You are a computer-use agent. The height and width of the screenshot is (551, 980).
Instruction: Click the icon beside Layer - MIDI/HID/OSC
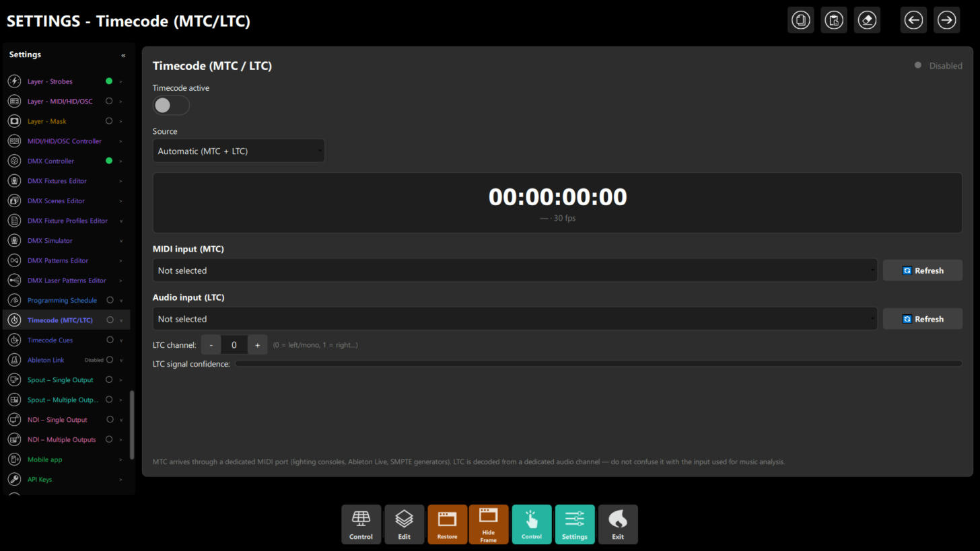tap(14, 102)
